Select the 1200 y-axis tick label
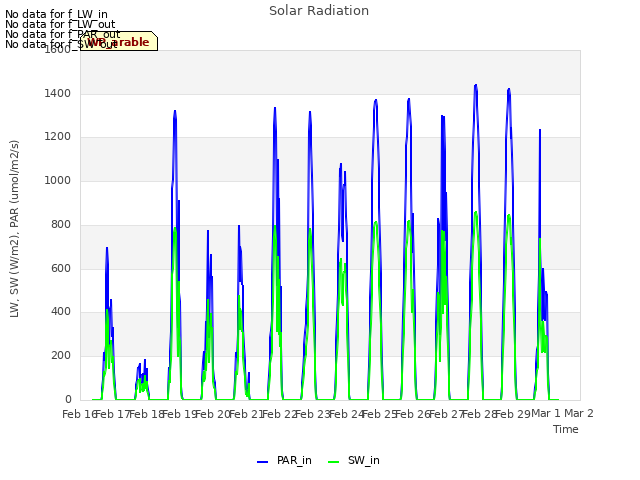The width and height of the screenshot is (640, 480). point(58,137)
